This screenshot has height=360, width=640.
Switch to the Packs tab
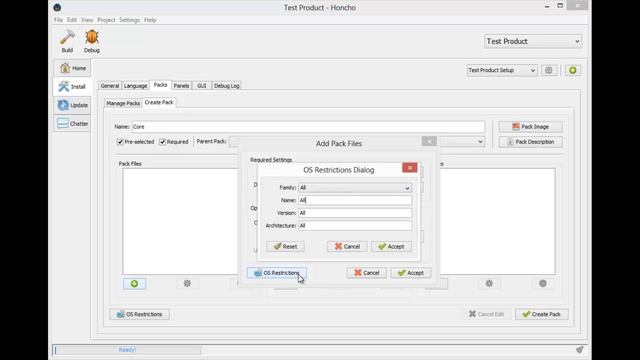[x=160, y=85]
